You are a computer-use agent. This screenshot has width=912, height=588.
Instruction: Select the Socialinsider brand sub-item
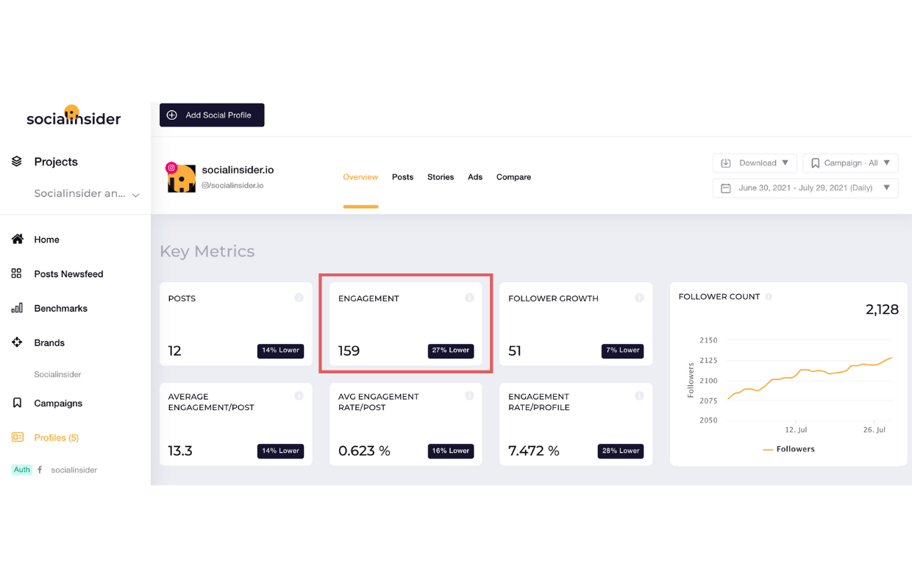pos(57,374)
